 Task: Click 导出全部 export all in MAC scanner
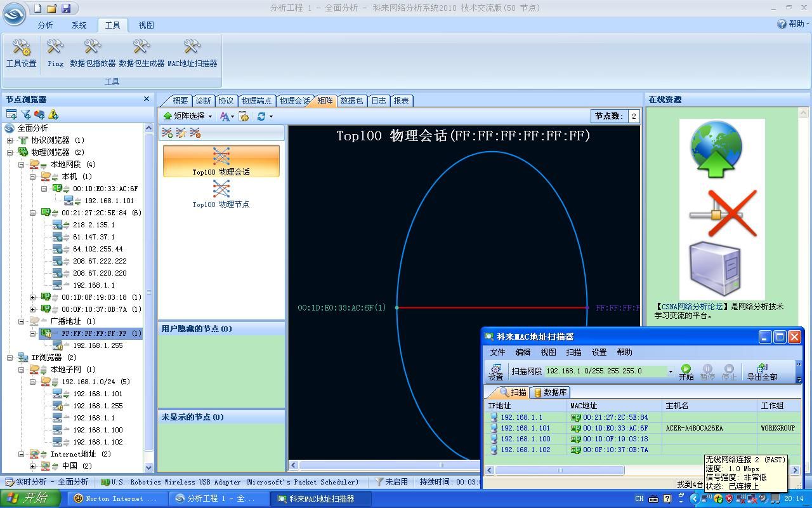pos(762,372)
